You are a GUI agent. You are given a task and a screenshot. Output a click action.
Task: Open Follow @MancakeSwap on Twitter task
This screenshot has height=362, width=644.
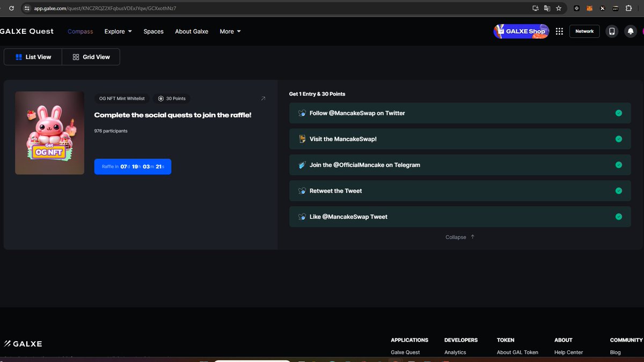(460, 113)
